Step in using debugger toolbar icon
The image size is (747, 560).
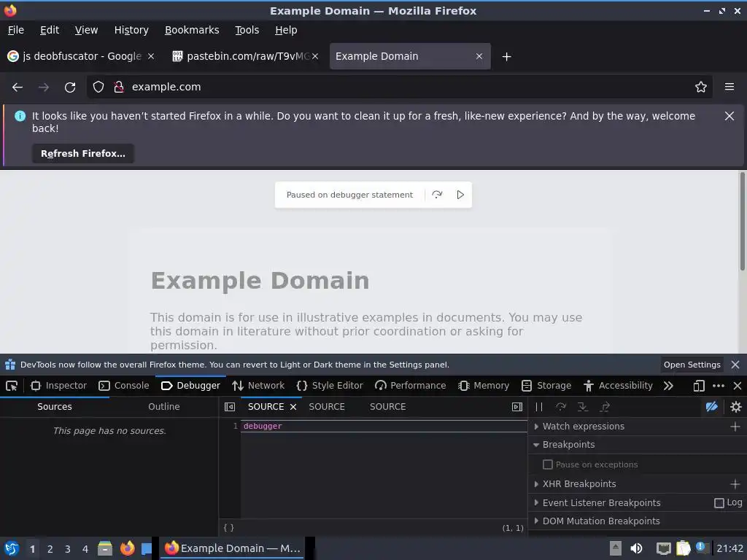[583, 407]
